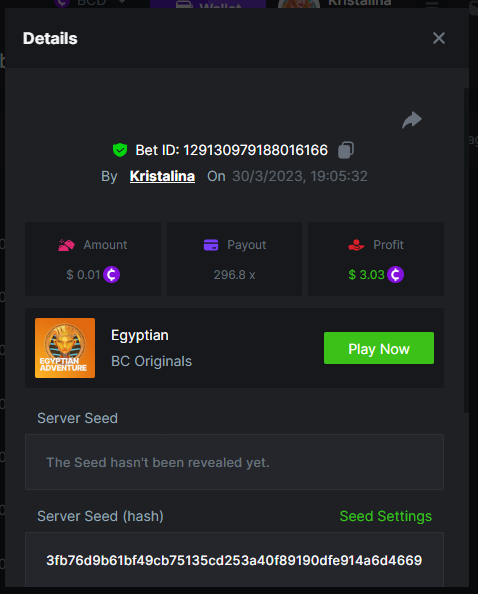Click the Server Seed field
The width and height of the screenshot is (478, 594).
click(x=234, y=462)
